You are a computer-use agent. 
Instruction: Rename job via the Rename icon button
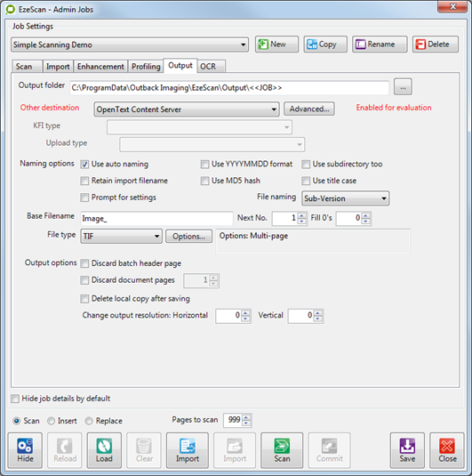click(x=380, y=44)
